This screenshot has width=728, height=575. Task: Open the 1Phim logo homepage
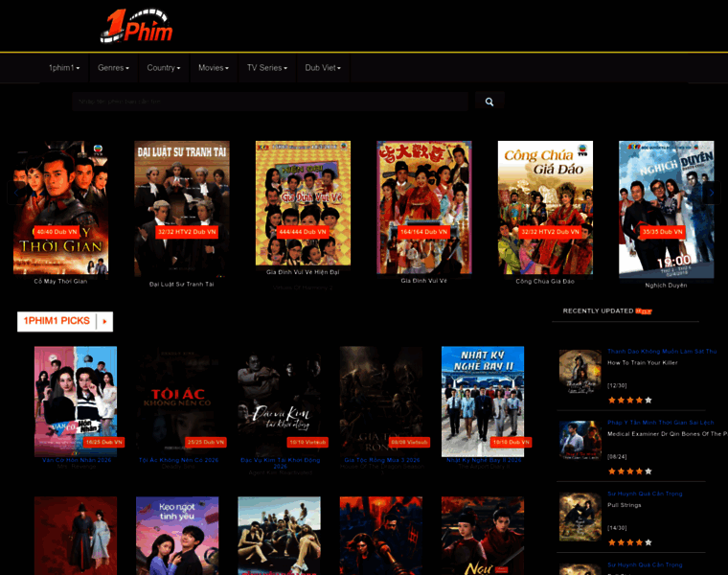tap(136, 26)
